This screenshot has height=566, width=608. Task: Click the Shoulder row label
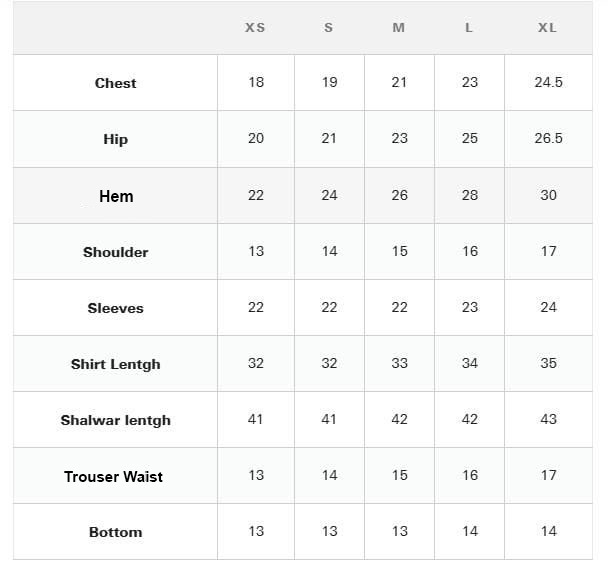[x=115, y=252]
